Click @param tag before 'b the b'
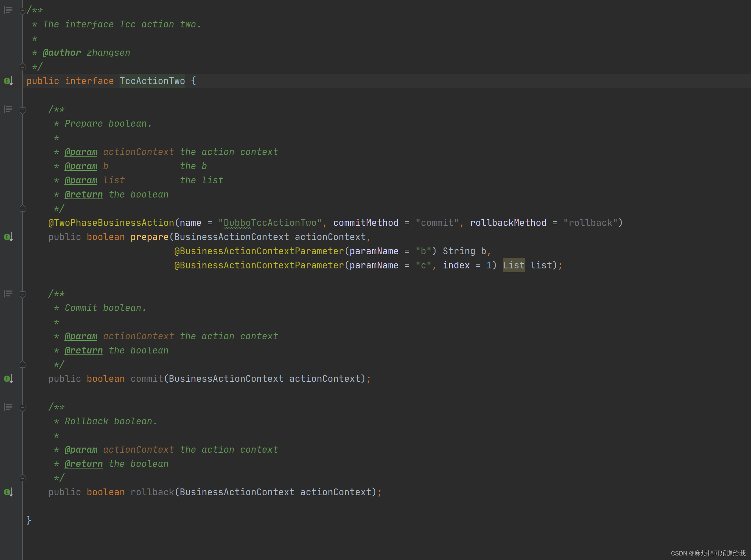 click(x=81, y=166)
